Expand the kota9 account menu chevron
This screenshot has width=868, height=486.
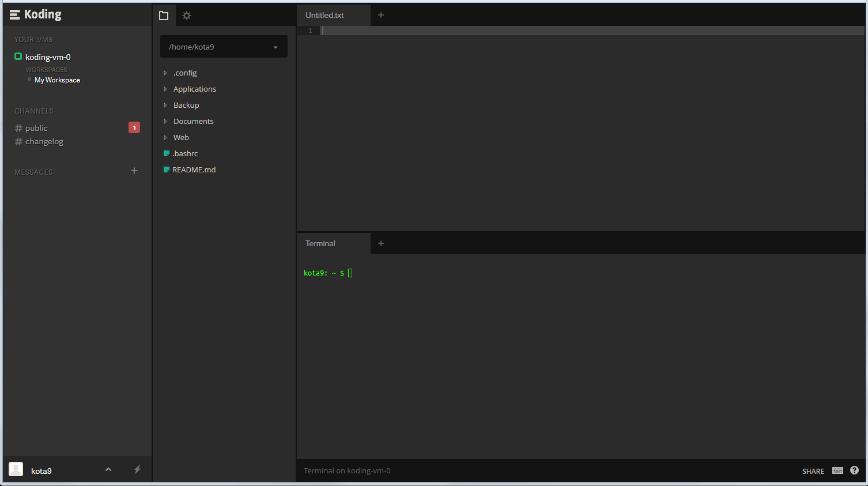coord(108,469)
